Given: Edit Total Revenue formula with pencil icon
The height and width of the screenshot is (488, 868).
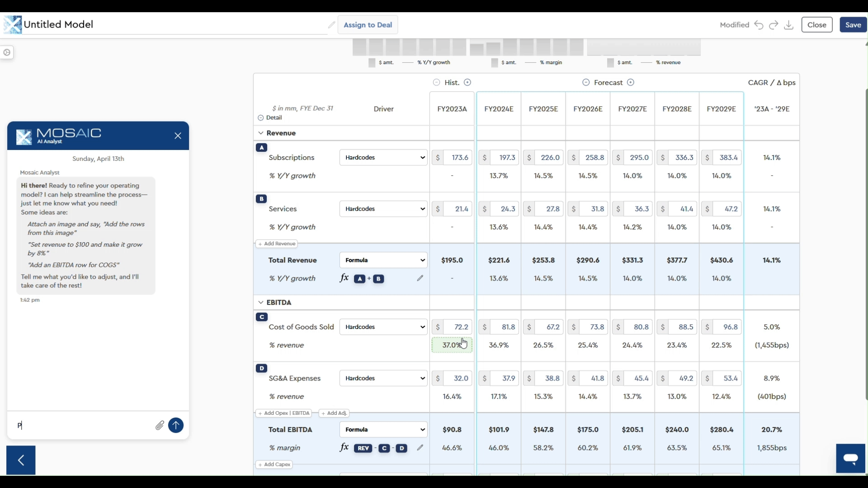Looking at the screenshot, I should pos(420,278).
